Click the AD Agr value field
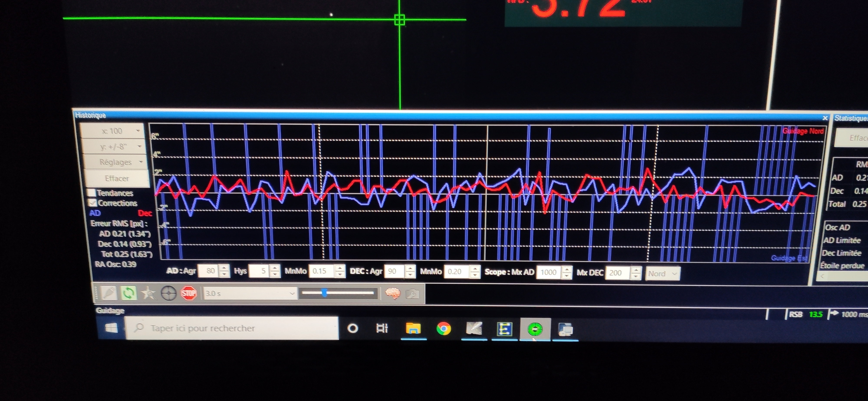Image resolution: width=868 pixels, height=401 pixels. point(208,271)
